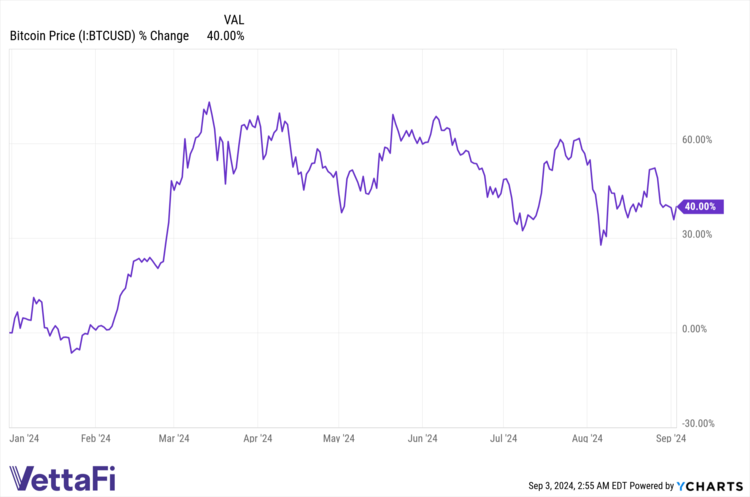Image resolution: width=750 pixels, height=497 pixels.
Task: Select the Jul '24 x-axis label
Action: [503, 438]
